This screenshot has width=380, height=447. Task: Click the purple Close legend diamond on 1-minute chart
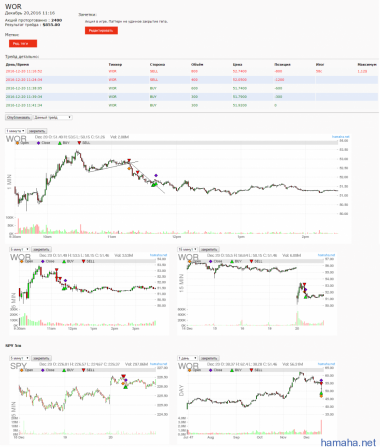(38, 143)
